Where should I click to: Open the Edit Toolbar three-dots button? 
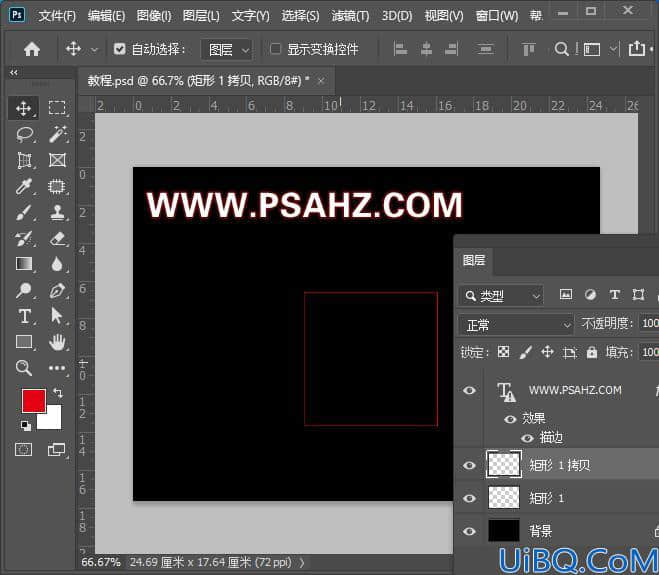coord(57,368)
